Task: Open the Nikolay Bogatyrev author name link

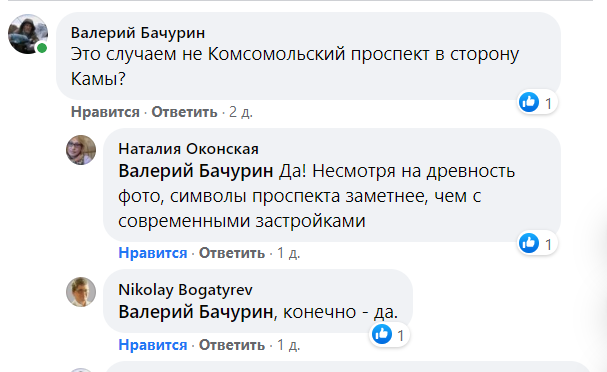Action: pyautogui.click(x=185, y=290)
